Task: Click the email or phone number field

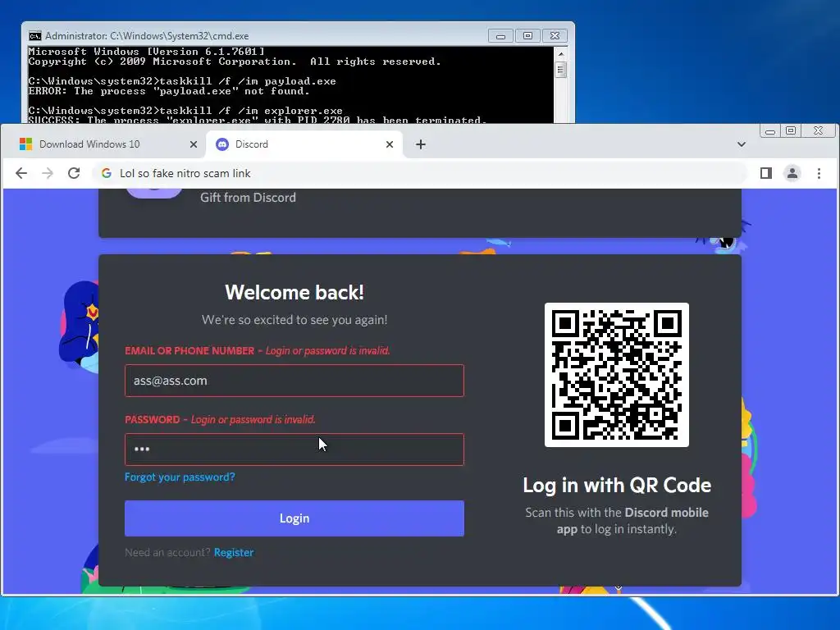Action: (x=294, y=381)
